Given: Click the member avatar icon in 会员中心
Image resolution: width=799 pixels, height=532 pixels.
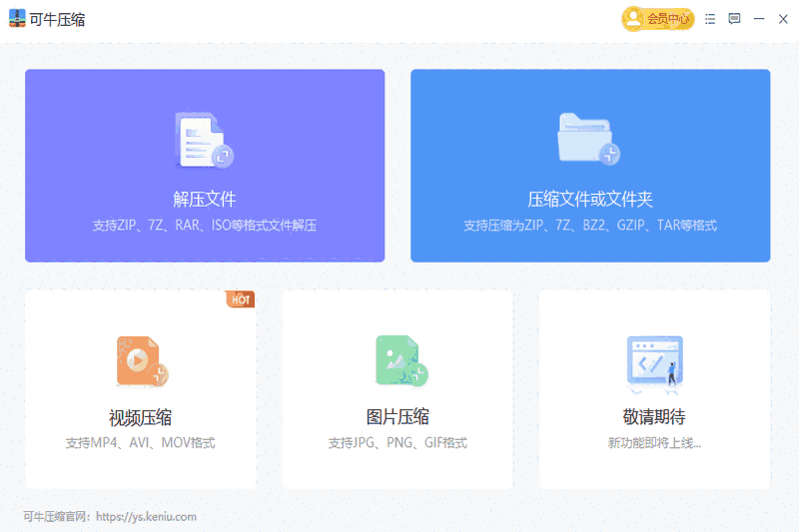Looking at the screenshot, I should point(633,19).
